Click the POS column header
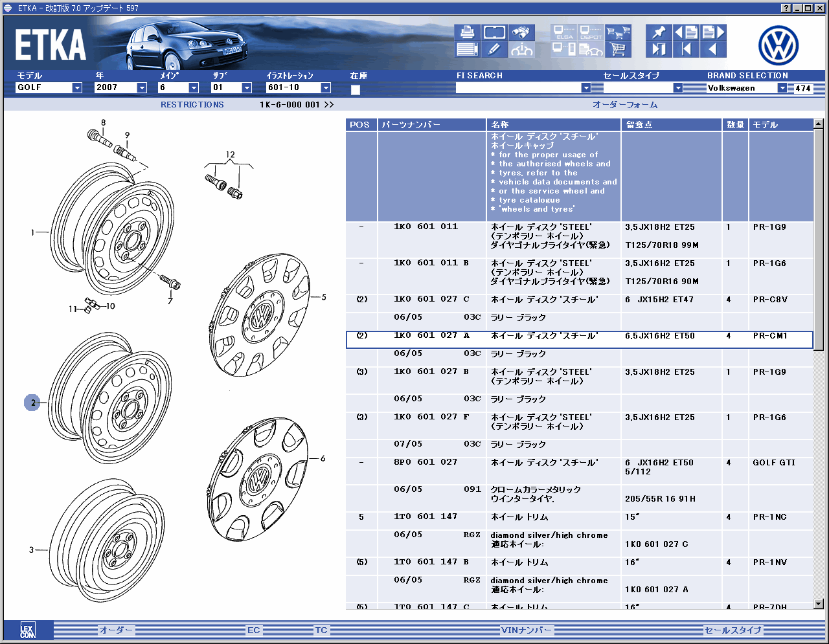 pos(361,125)
